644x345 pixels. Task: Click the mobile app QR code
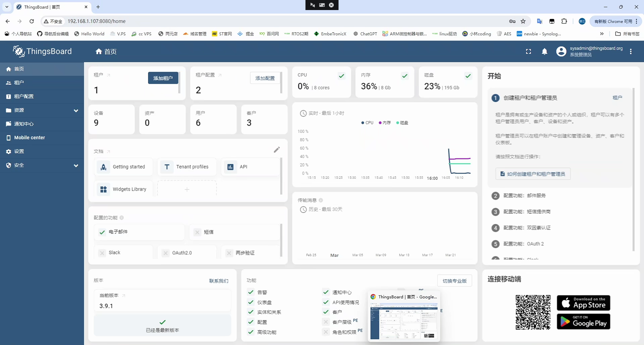point(533,312)
